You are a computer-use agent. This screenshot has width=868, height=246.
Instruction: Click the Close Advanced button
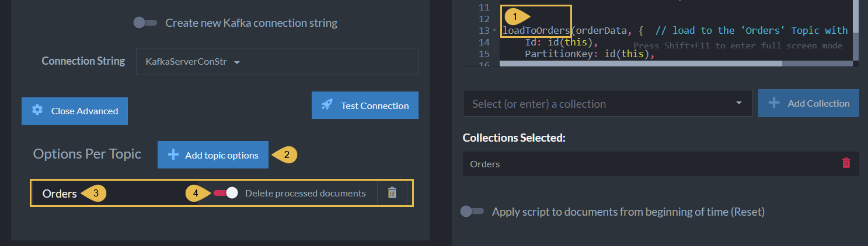[x=75, y=111]
